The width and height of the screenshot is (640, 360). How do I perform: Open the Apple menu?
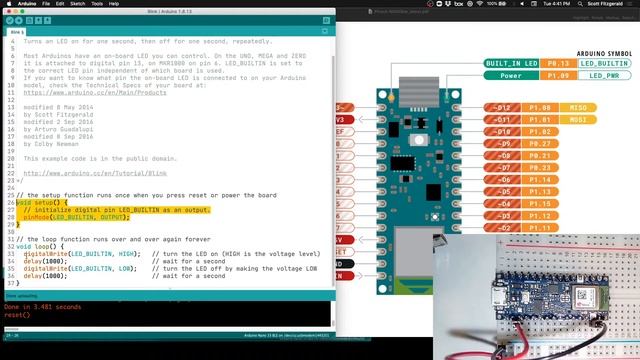[x=9, y=4]
